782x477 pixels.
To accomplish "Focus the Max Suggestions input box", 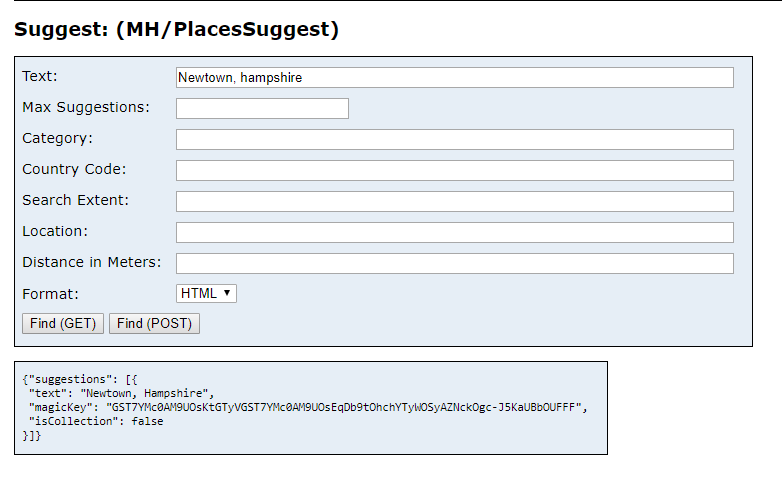I will tap(262, 108).
